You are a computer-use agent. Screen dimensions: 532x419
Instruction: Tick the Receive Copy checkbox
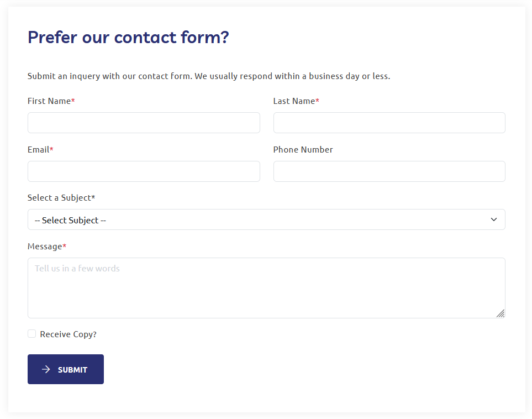32,334
